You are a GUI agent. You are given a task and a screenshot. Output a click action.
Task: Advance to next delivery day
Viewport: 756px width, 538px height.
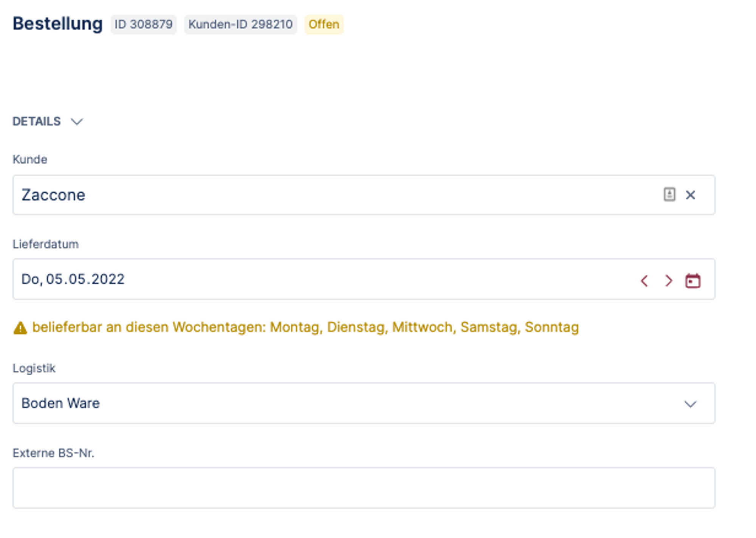(x=668, y=281)
